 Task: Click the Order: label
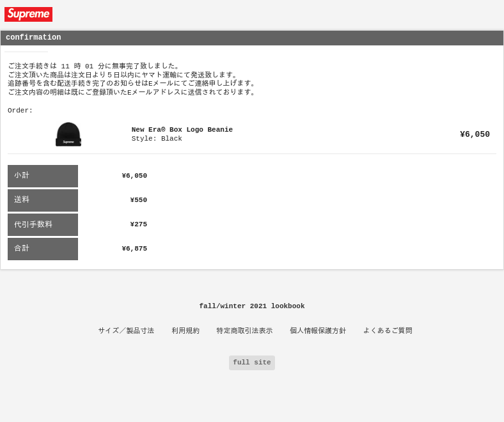tap(20, 110)
